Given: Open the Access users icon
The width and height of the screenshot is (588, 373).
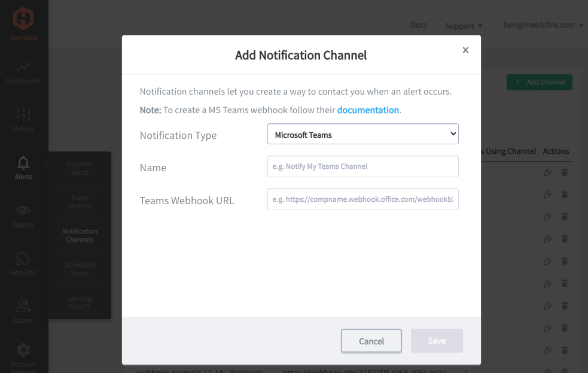Looking at the screenshot, I should click(23, 306).
